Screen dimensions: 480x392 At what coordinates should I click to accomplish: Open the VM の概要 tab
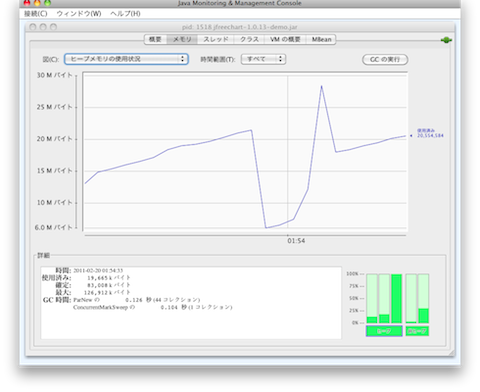[x=285, y=39]
